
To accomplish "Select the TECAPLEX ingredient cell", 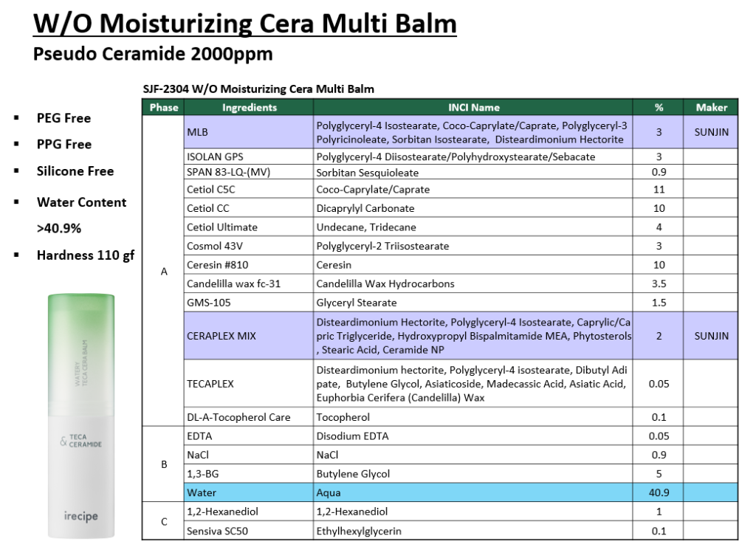I will 249,384.
